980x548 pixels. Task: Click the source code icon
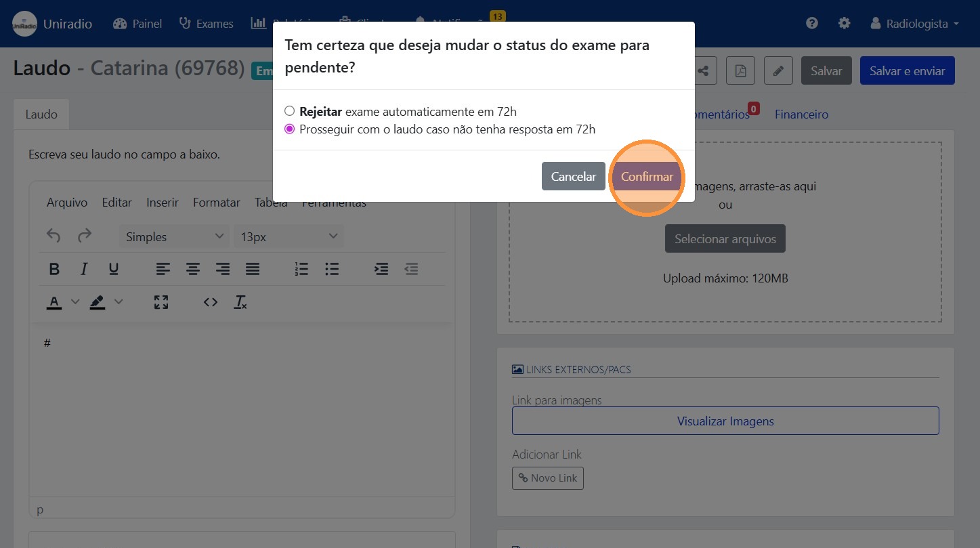(210, 302)
